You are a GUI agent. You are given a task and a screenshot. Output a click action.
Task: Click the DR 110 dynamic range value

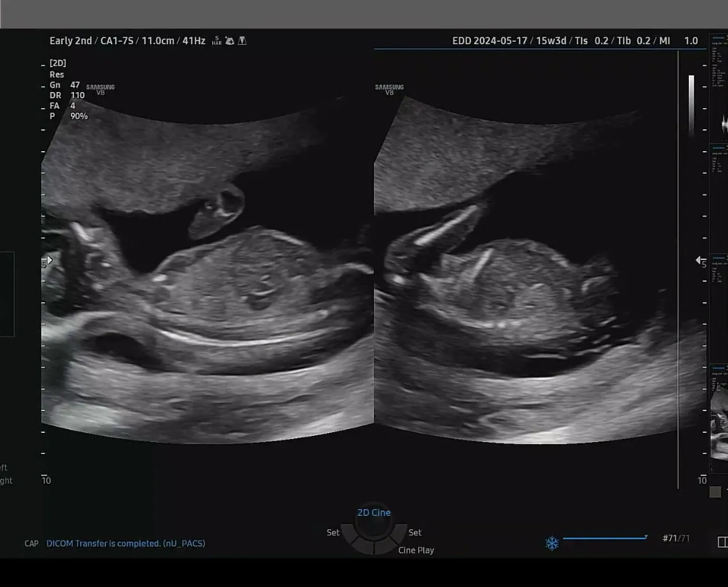(x=67, y=95)
